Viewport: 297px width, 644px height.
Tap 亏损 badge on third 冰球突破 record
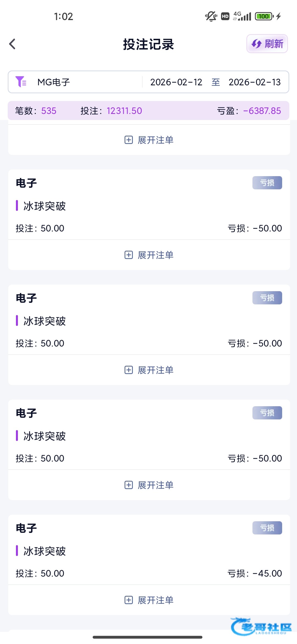(267, 413)
